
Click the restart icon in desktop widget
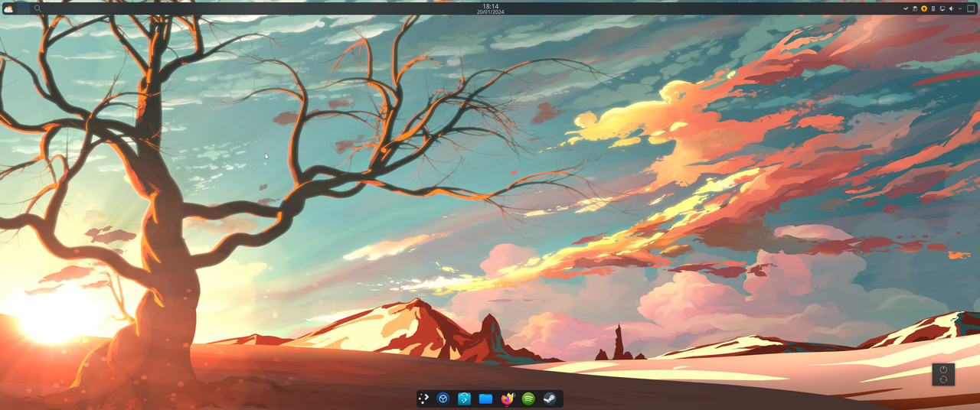[x=943, y=380]
